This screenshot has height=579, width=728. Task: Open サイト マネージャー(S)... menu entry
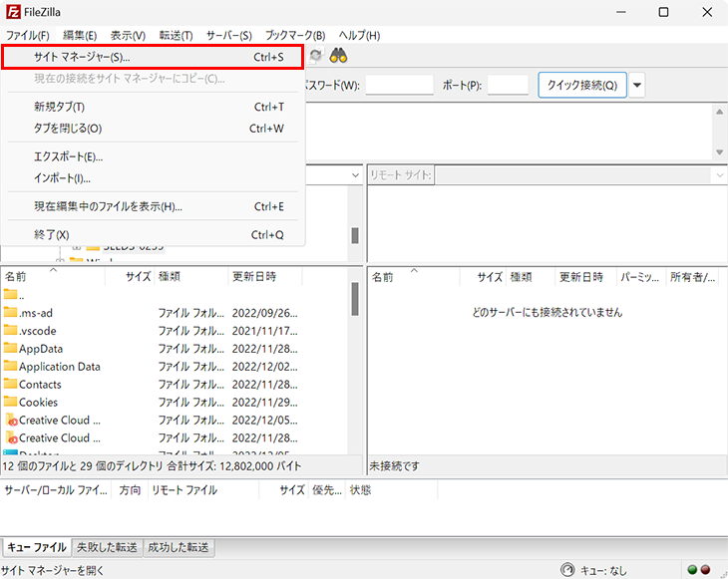pyautogui.click(x=153, y=57)
